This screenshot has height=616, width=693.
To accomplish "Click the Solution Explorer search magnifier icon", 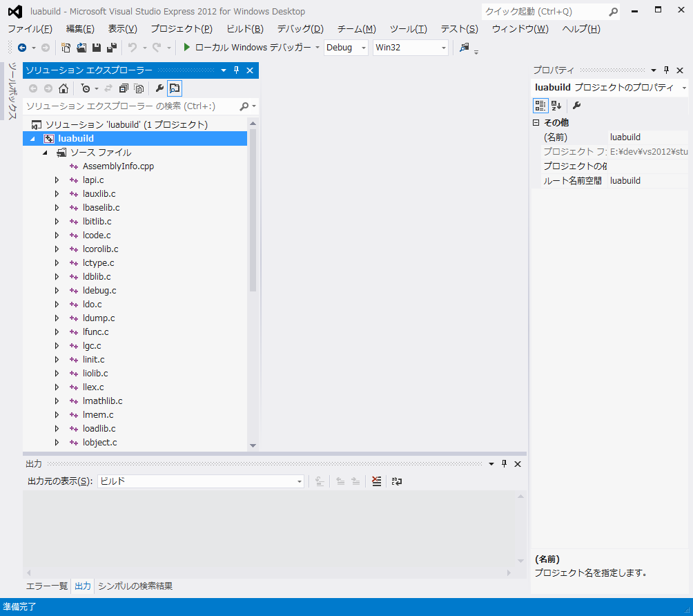I will [244, 106].
